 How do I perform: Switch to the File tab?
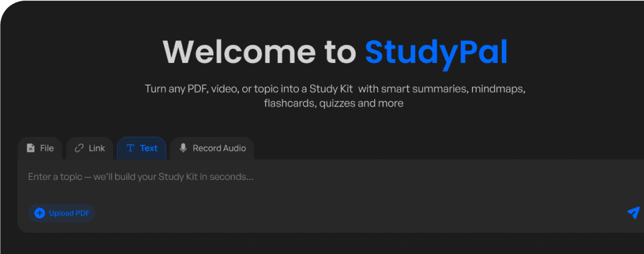pos(40,148)
